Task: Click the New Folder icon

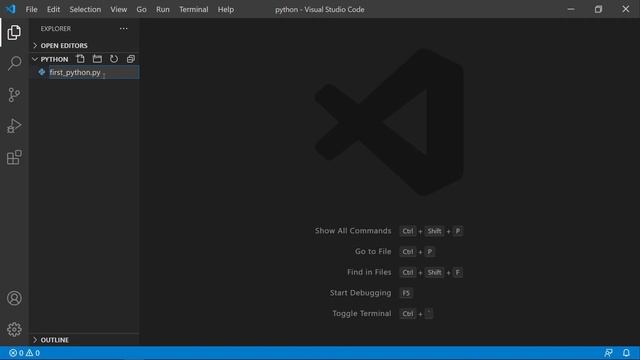Action: [97, 59]
